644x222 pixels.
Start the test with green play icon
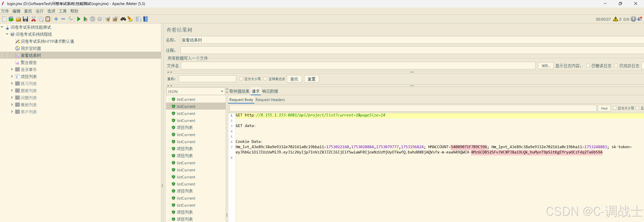click(78, 19)
